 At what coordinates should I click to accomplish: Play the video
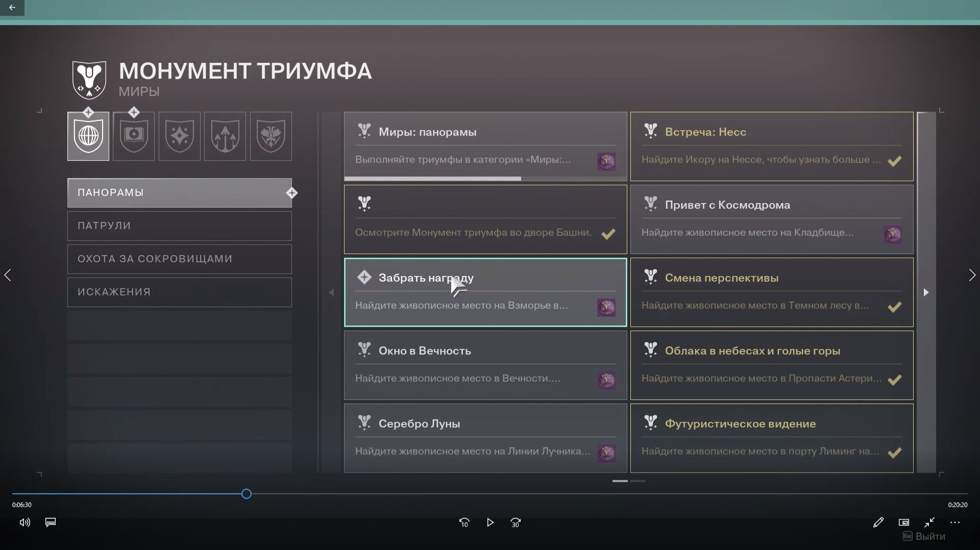490,522
